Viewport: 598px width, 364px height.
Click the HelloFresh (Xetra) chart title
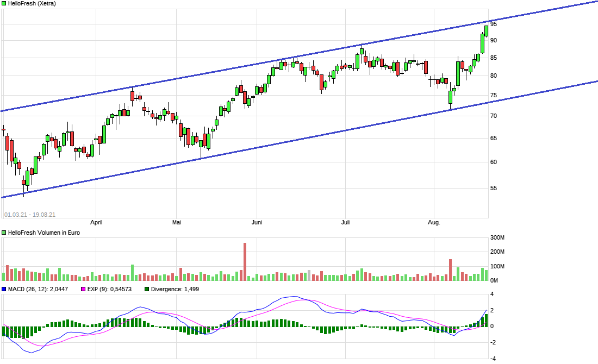pos(32,3)
